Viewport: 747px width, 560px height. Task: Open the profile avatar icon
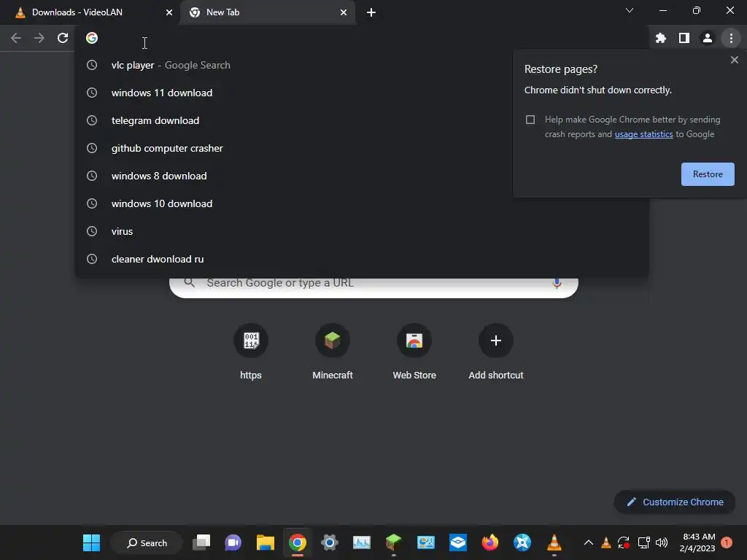tap(708, 38)
